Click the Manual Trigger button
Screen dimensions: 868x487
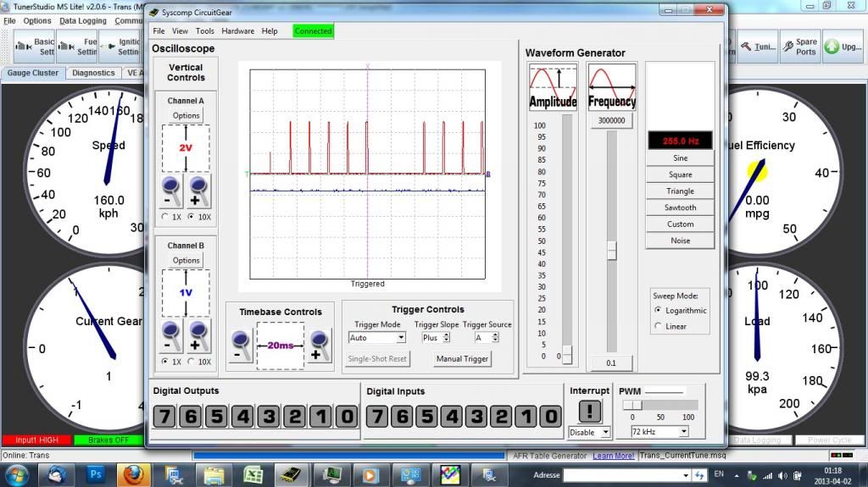tap(462, 358)
